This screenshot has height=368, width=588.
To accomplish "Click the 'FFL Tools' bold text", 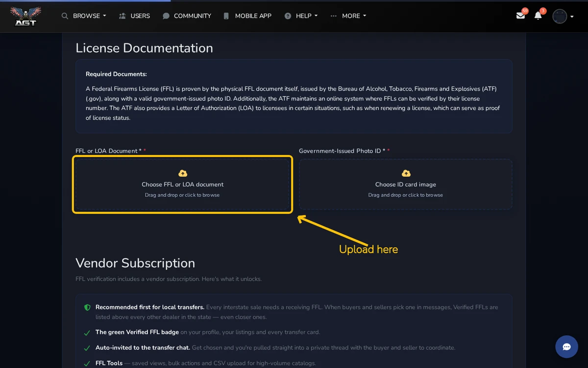I will tap(109, 363).
